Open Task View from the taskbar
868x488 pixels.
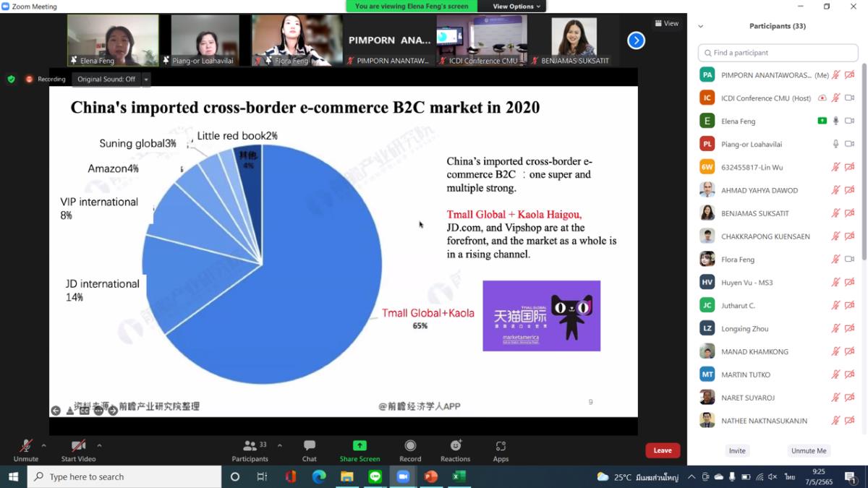tap(262, 476)
